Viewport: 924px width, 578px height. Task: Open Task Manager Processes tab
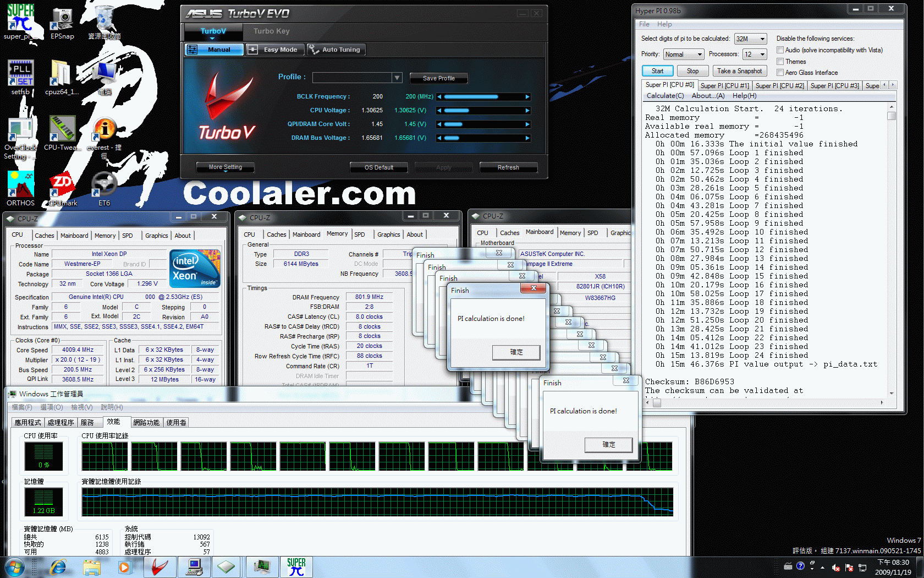click(x=61, y=423)
